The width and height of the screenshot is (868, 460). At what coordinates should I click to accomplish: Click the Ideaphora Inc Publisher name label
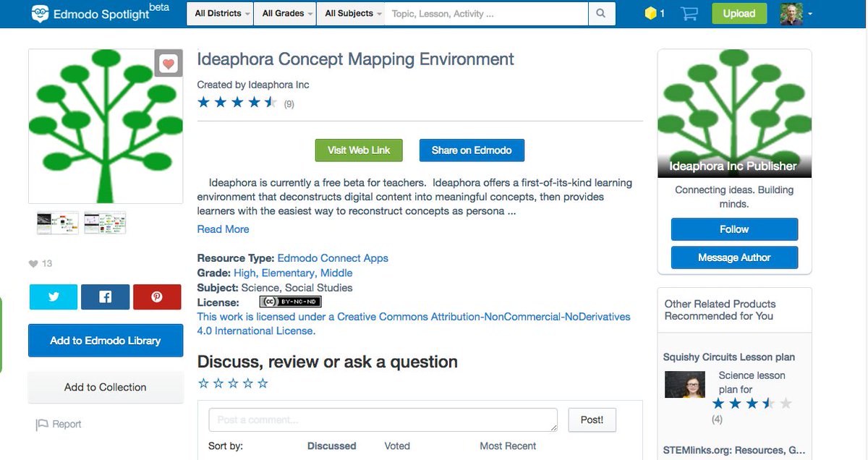pyautogui.click(x=733, y=166)
